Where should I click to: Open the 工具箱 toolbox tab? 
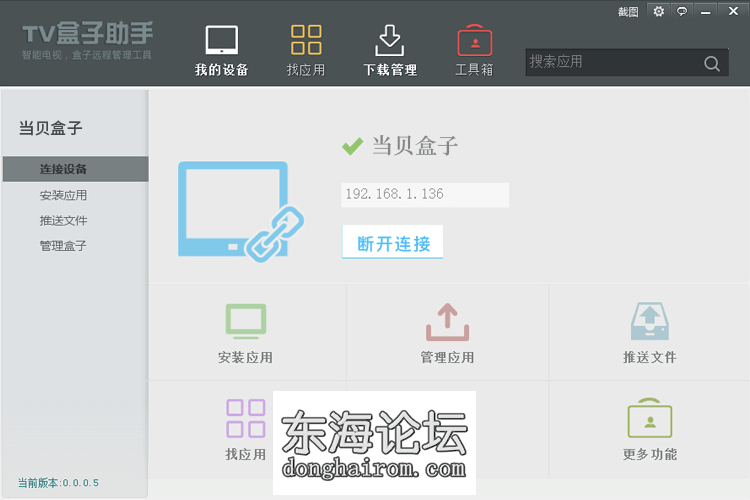click(474, 50)
